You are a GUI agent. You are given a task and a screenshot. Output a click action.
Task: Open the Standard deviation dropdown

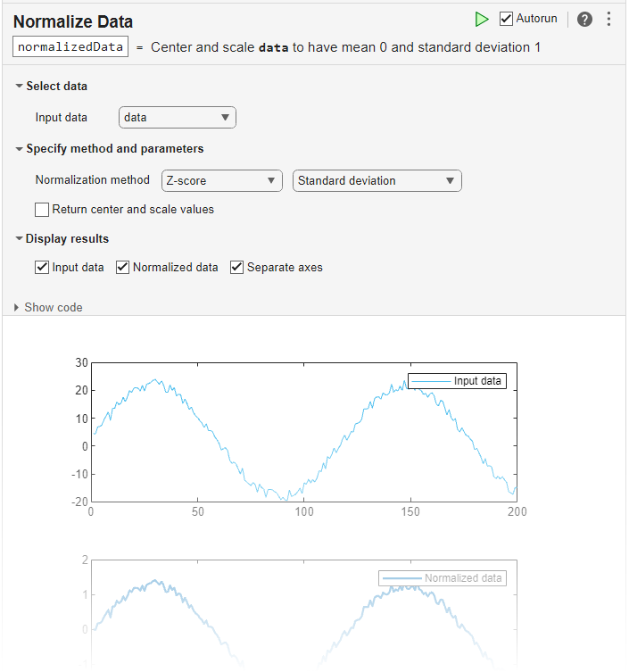(377, 180)
